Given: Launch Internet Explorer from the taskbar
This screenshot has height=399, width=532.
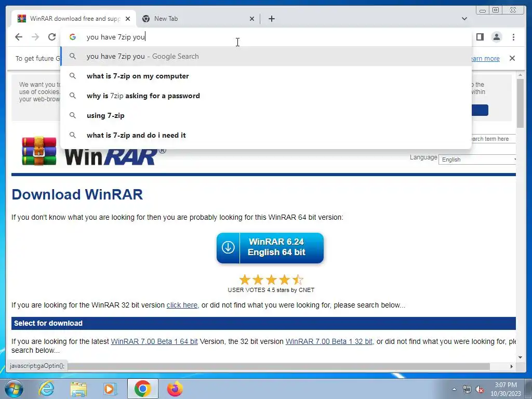Looking at the screenshot, I should [46, 389].
